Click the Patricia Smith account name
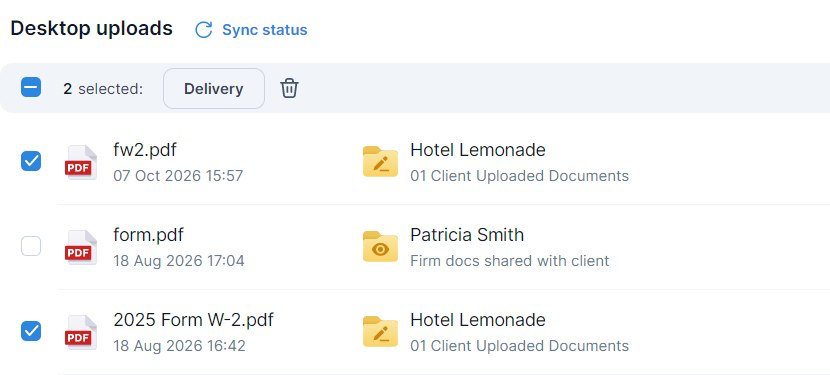830x375 pixels. pyautogui.click(x=467, y=235)
